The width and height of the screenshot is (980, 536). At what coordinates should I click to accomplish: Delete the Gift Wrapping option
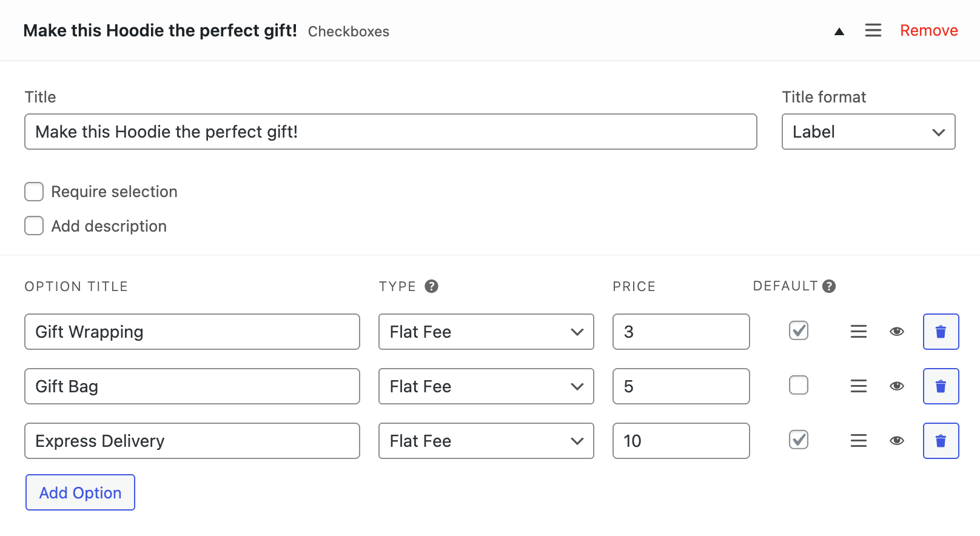click(941, 332)
